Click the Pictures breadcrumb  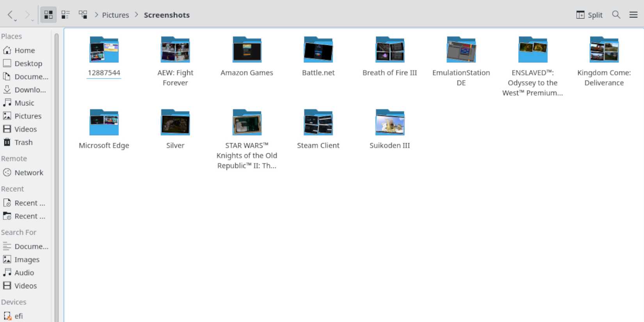point(116,15)
